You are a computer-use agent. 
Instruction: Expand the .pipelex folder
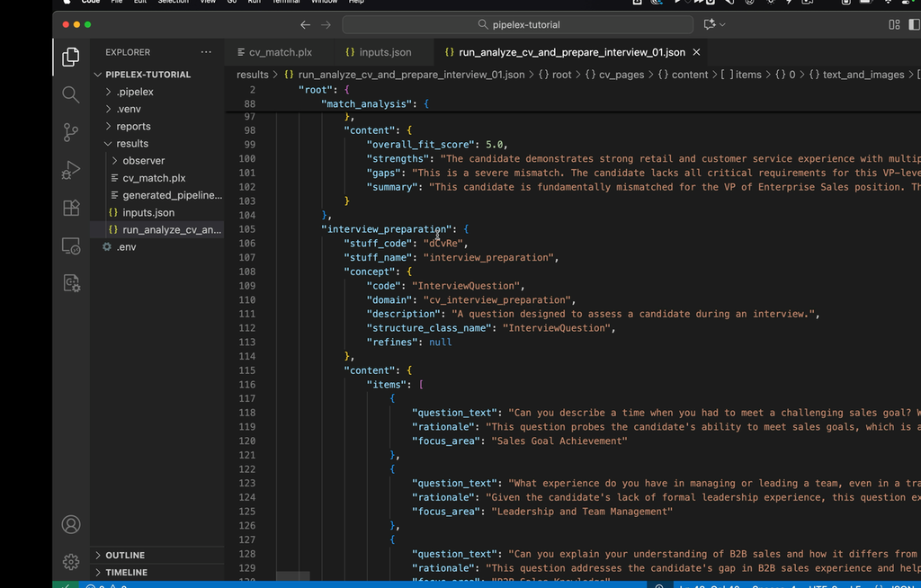135,92
